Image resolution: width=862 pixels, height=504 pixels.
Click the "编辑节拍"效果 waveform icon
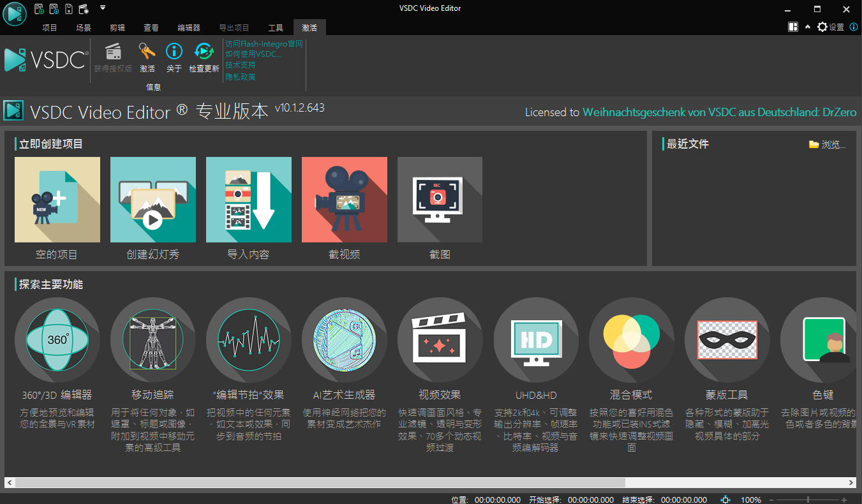[249, 340]
